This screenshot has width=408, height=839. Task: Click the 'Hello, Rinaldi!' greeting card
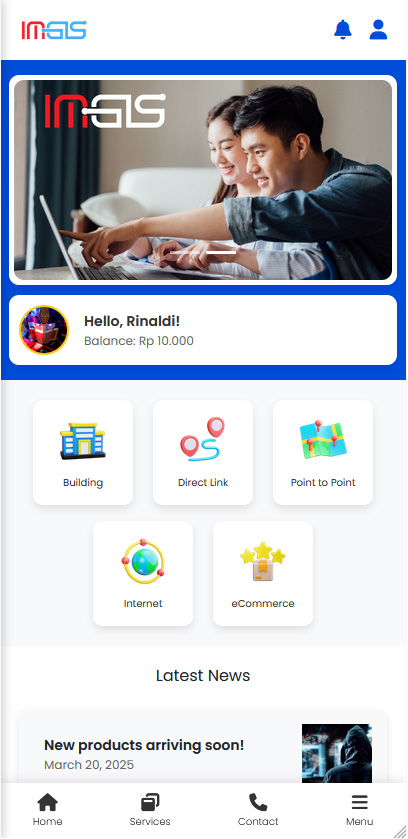click(x=203, y=330)
